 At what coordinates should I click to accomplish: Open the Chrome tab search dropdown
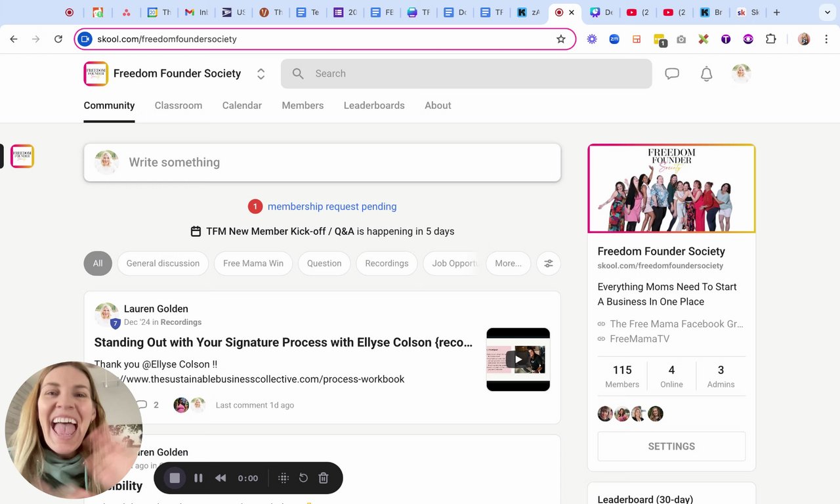point(827,12)
